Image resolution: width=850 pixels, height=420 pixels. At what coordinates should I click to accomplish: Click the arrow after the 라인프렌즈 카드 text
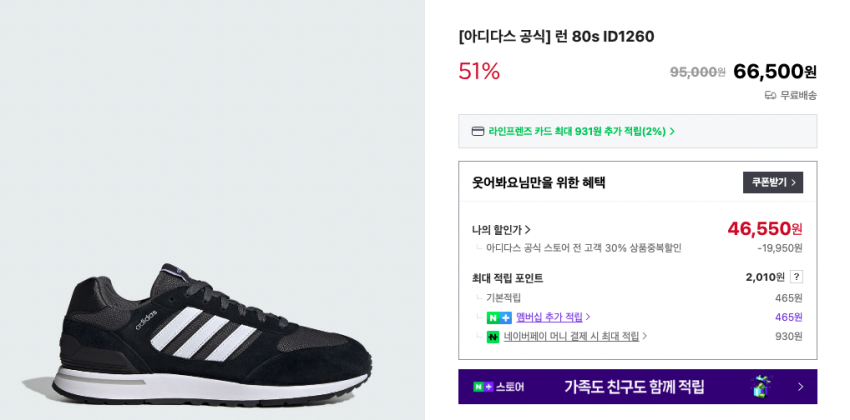(x=672, y=131)
